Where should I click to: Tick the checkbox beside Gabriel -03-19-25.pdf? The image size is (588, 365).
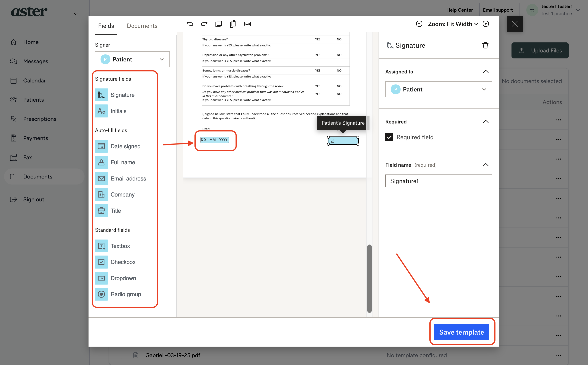[119, 356]
